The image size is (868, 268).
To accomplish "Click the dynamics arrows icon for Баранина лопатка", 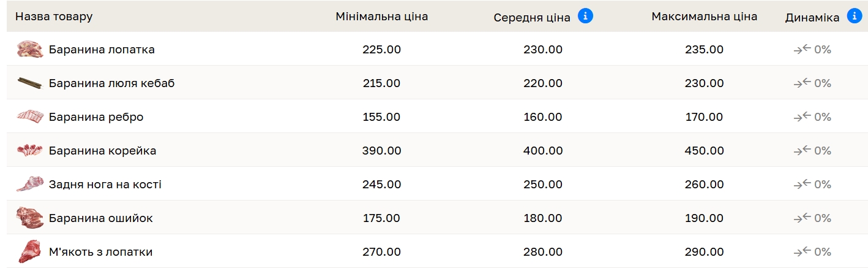I will click(x=802, y=50).
